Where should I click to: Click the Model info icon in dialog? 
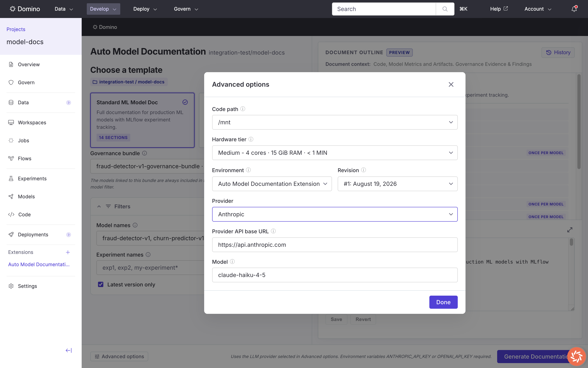tap(232, 261)
